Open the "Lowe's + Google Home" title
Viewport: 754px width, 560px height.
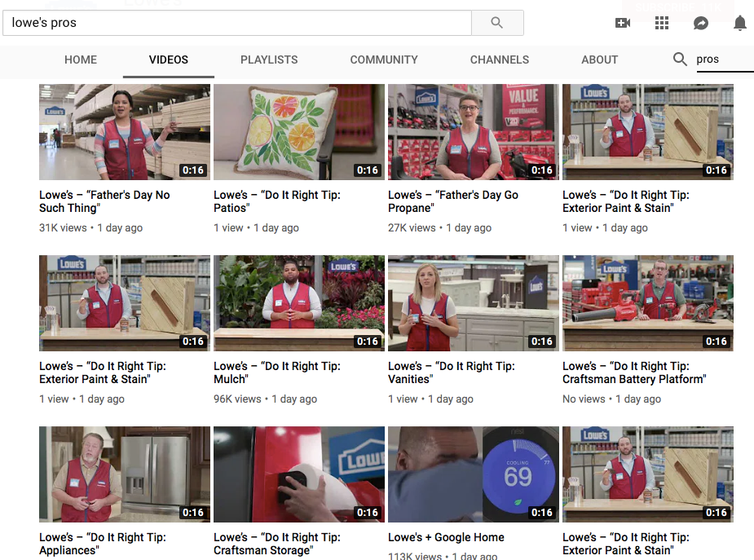click(446, 537)
